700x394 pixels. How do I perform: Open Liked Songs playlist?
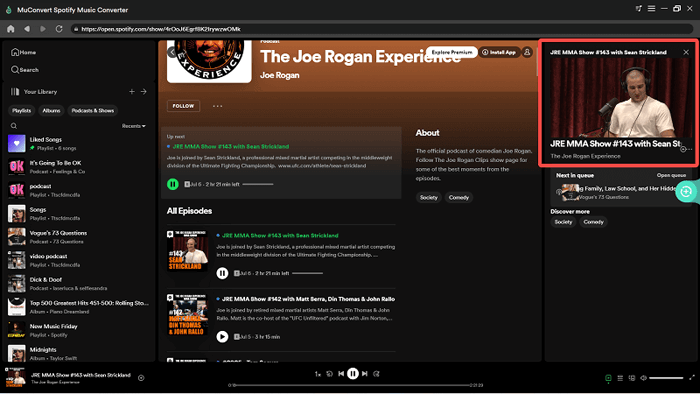79,144
